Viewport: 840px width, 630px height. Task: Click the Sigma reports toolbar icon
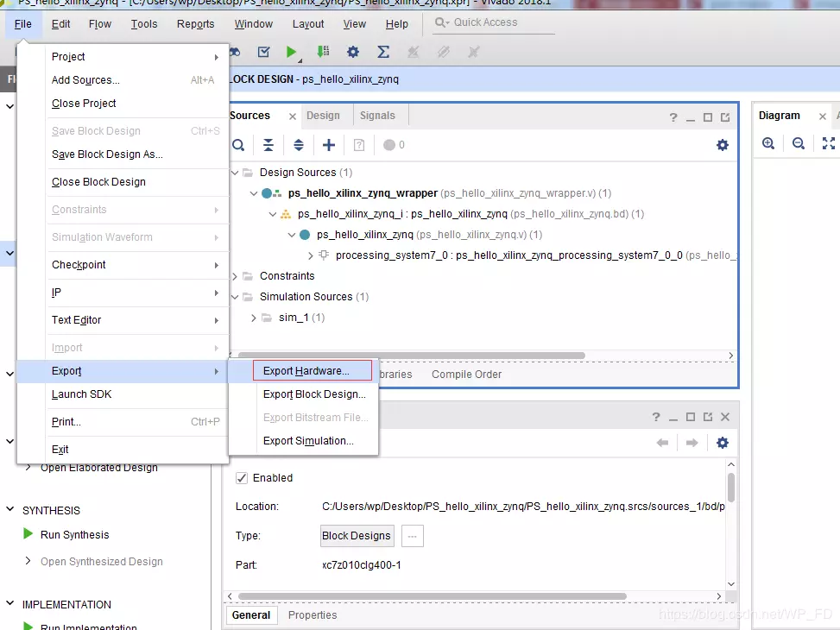click(x=383, y=52)
